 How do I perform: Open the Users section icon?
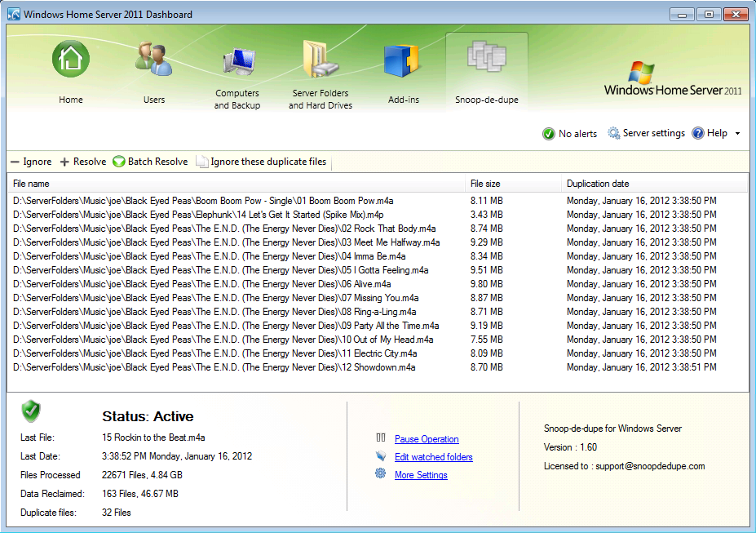tap(154, 59)
